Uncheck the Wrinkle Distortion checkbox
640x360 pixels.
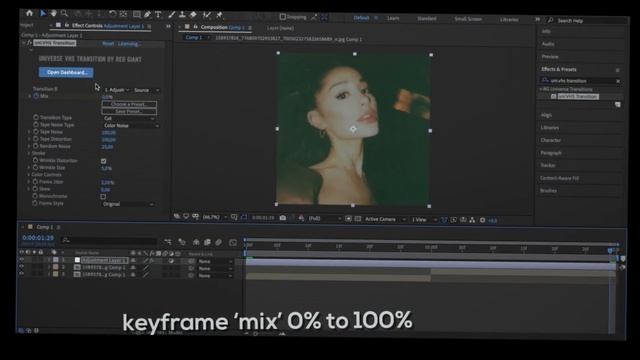click(103, 161)
